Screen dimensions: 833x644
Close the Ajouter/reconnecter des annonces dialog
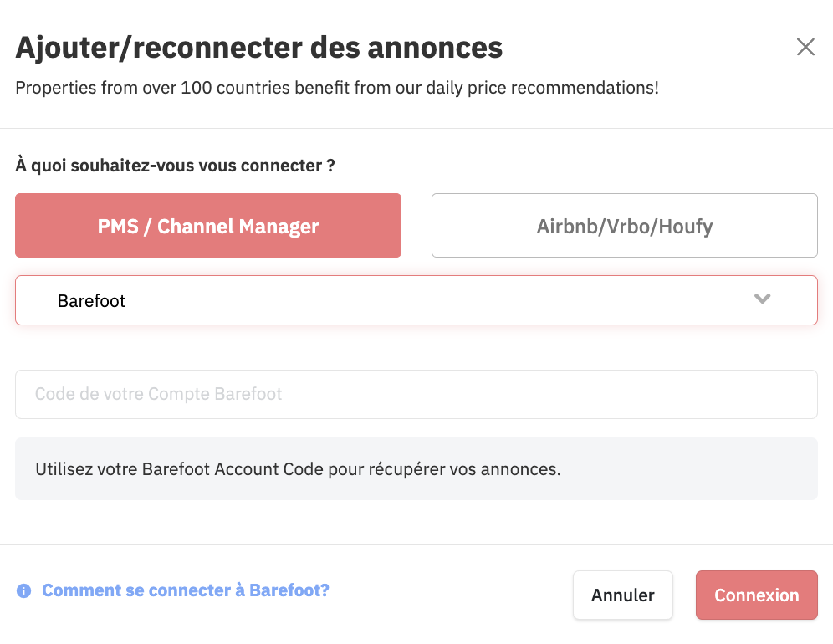tap(805, 47)
